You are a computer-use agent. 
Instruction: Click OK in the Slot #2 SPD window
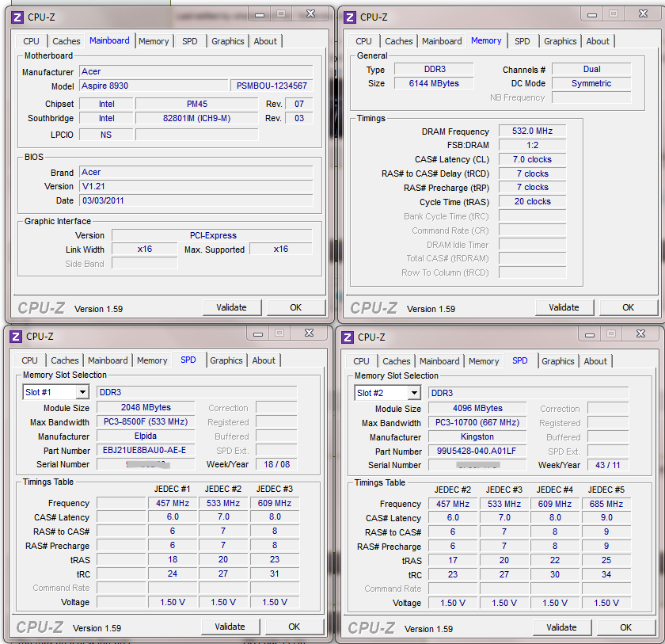625,627
